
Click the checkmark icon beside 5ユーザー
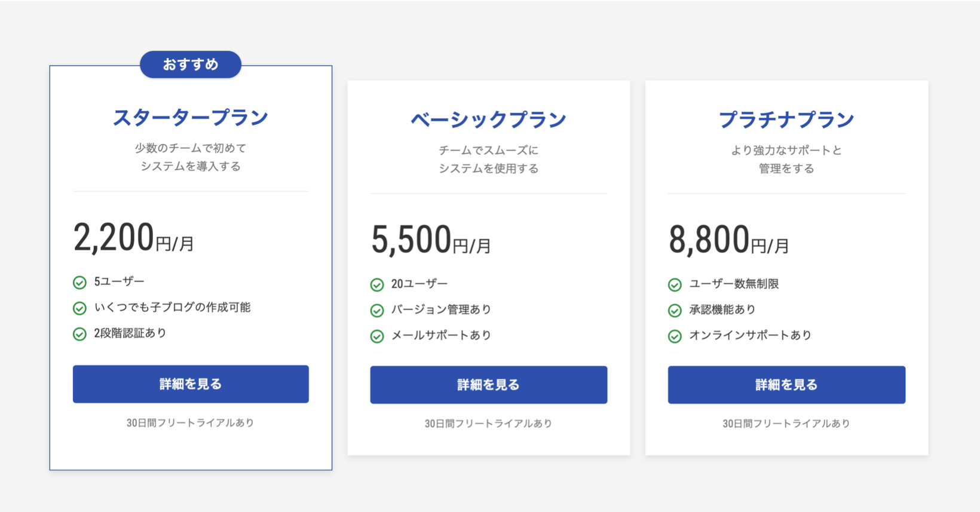coord(79,283)
